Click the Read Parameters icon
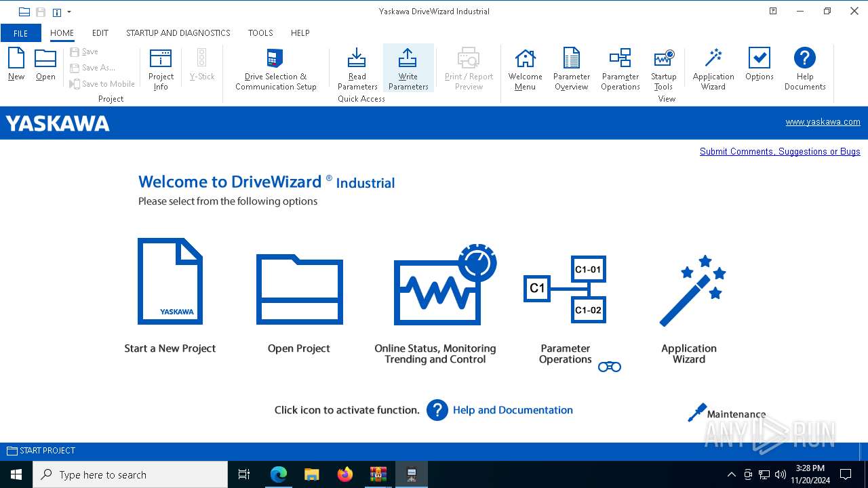Image resolution: width=868 pixels, height=488 pixels. [357, 68]
